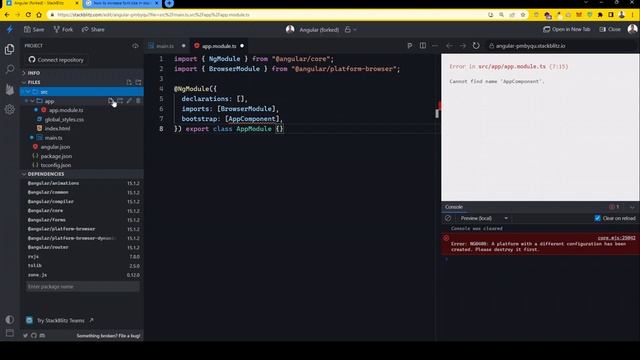Image resolution: width=640 pixels, height=360 pixels.
Task: Click the console error count badge
Action: (x=614, y=207)
